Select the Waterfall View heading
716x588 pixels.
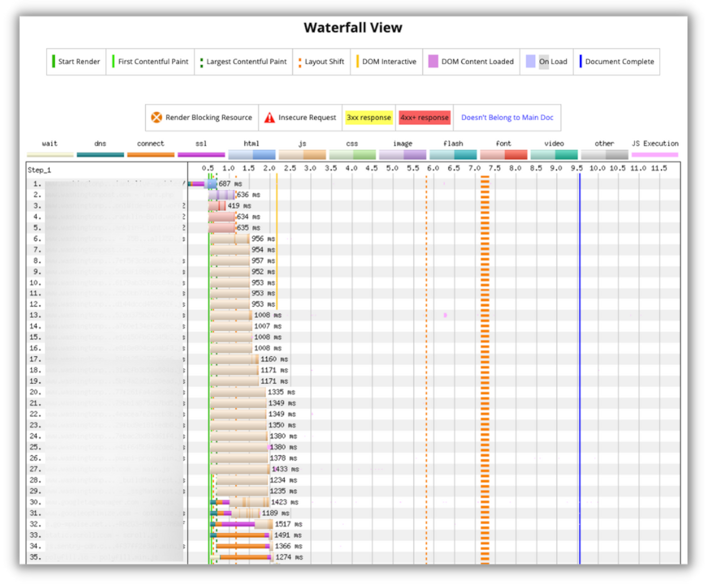point(353,28)
